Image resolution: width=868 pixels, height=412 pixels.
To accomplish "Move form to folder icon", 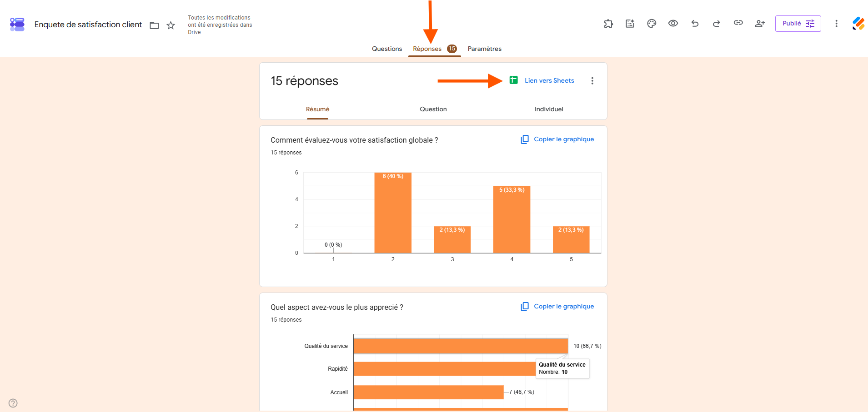I will click(x=155, y=25).
